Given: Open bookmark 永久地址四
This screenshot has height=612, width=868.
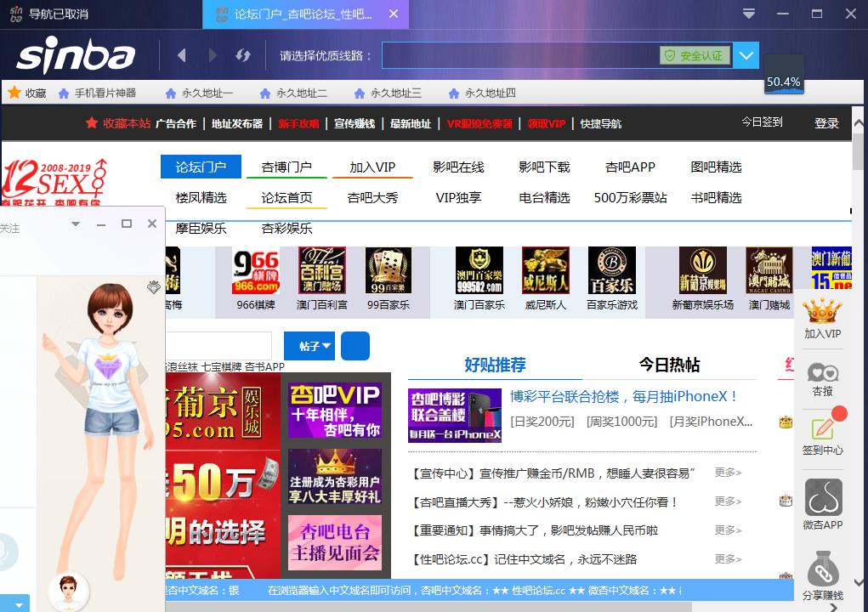Looking at the screenshot, I should 482,93.
